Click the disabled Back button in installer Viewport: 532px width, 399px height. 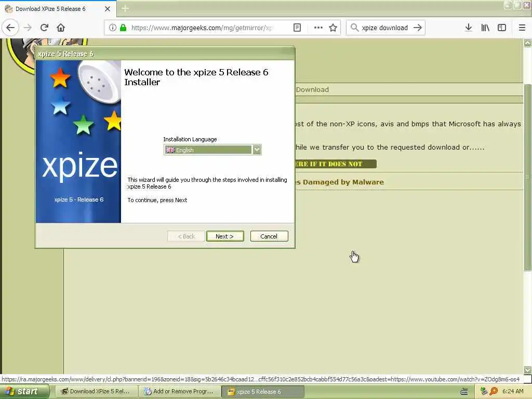pos(187,236)
